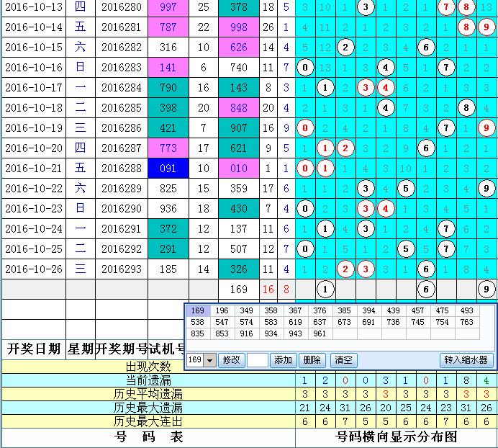
Task: Click the date cell 2016-10-21
Action: coord(34,169)
